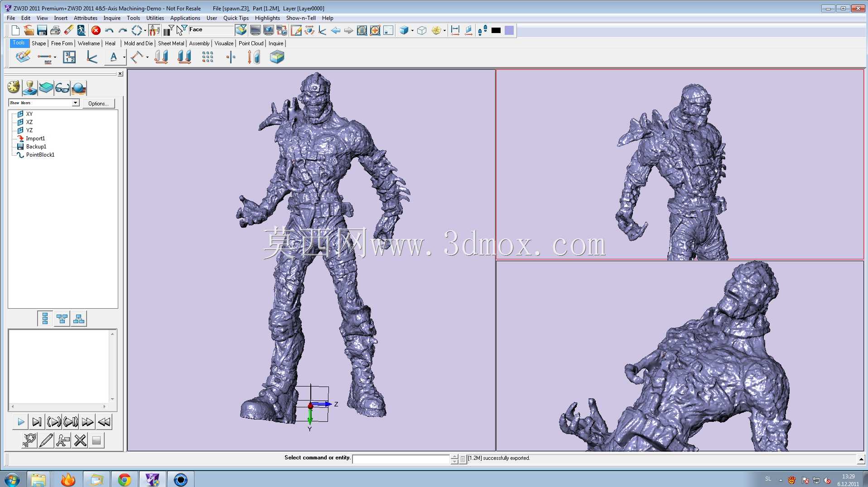Click the zoom in magnifier icon
Viewport: 868px width, 487px height.
(375, 30)
